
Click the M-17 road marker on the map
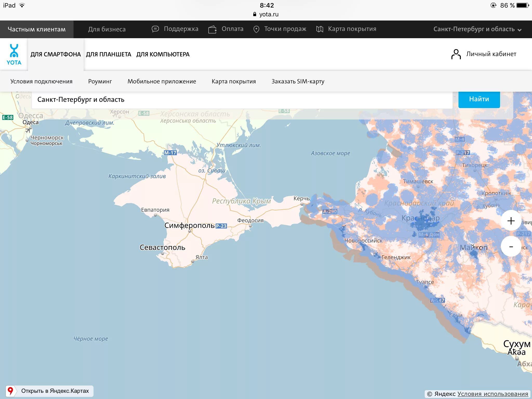tap(170, 153)
